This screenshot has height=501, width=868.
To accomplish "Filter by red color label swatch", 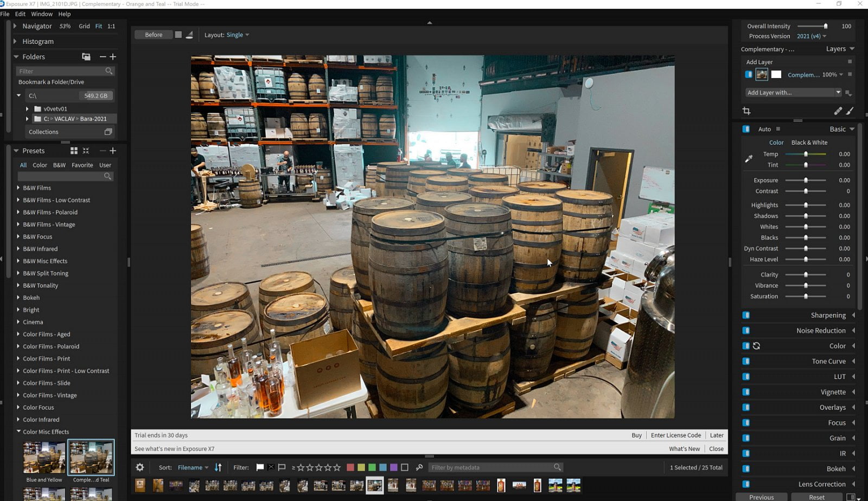I will tap(350, 467).
